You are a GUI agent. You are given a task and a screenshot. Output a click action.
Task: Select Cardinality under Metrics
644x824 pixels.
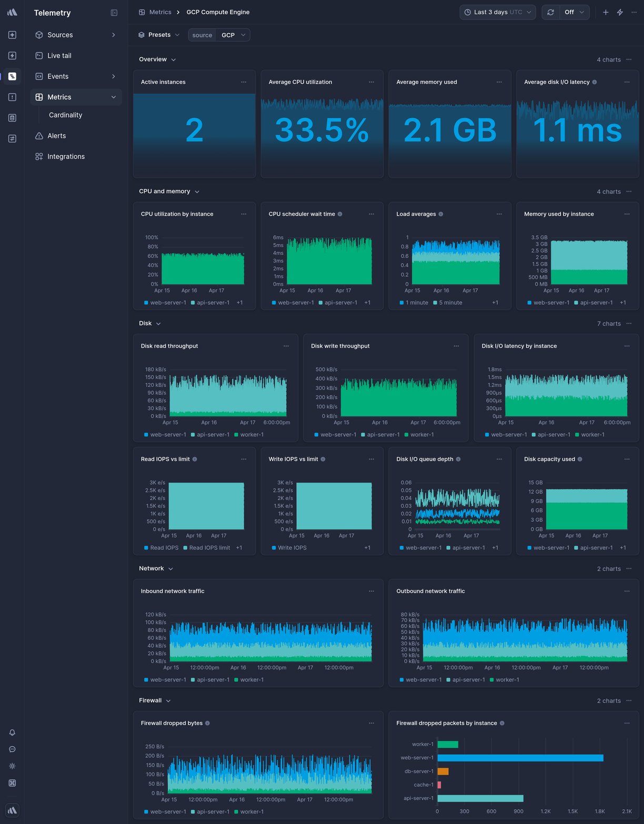pyautogui.click(x=65, y=115)
